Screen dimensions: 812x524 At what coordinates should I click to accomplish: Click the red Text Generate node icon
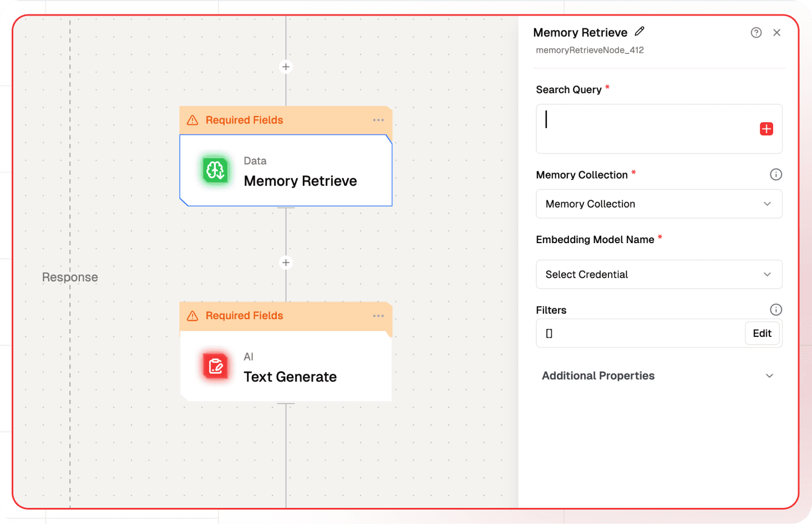coord(215,366)
